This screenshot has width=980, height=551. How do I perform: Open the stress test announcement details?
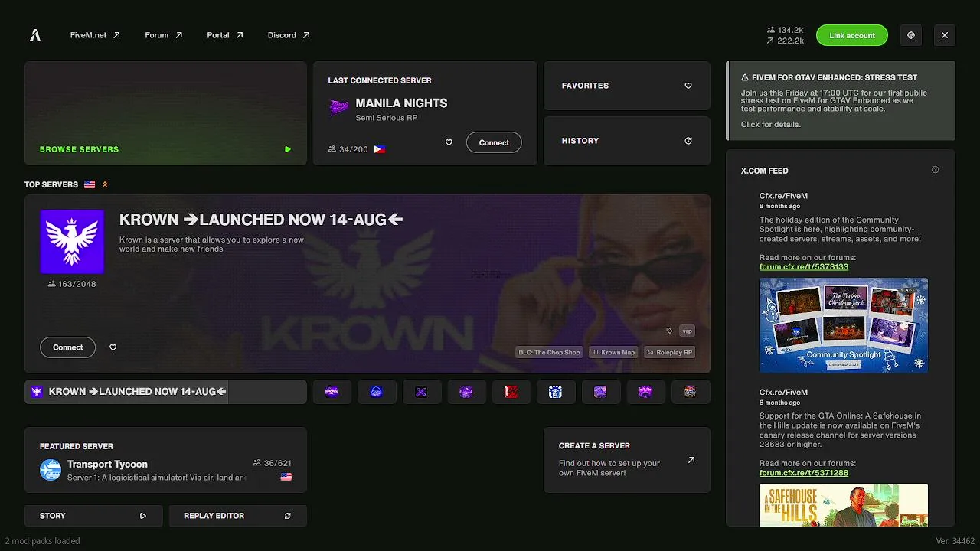tap(841, 101)
